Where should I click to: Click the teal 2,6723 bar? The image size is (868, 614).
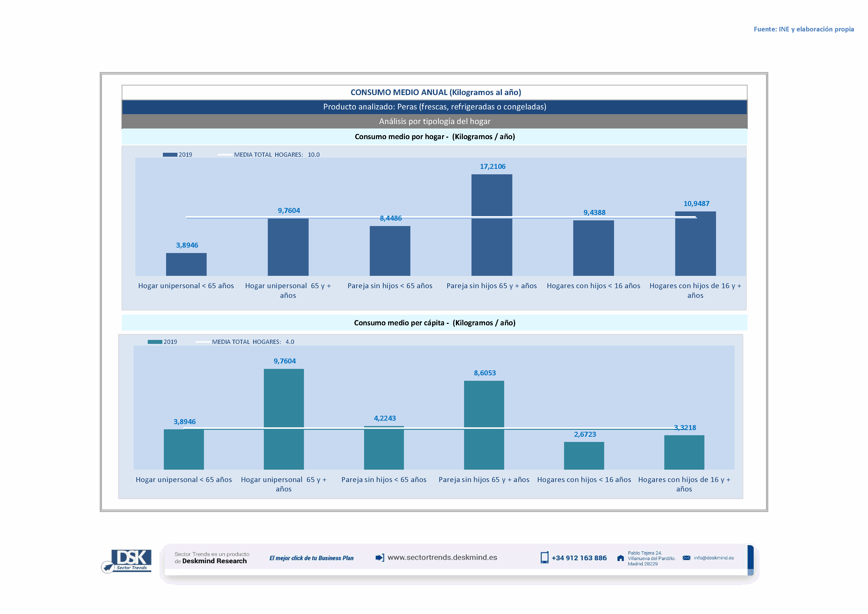click(584, 456)
